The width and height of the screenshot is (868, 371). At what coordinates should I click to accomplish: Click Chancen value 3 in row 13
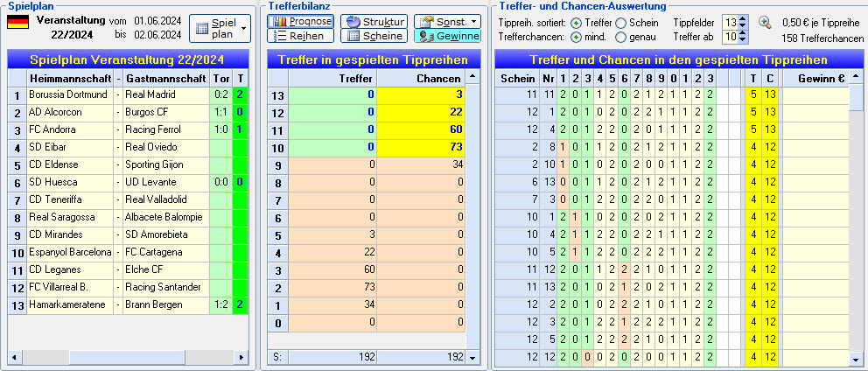click(x=421, y=94)
